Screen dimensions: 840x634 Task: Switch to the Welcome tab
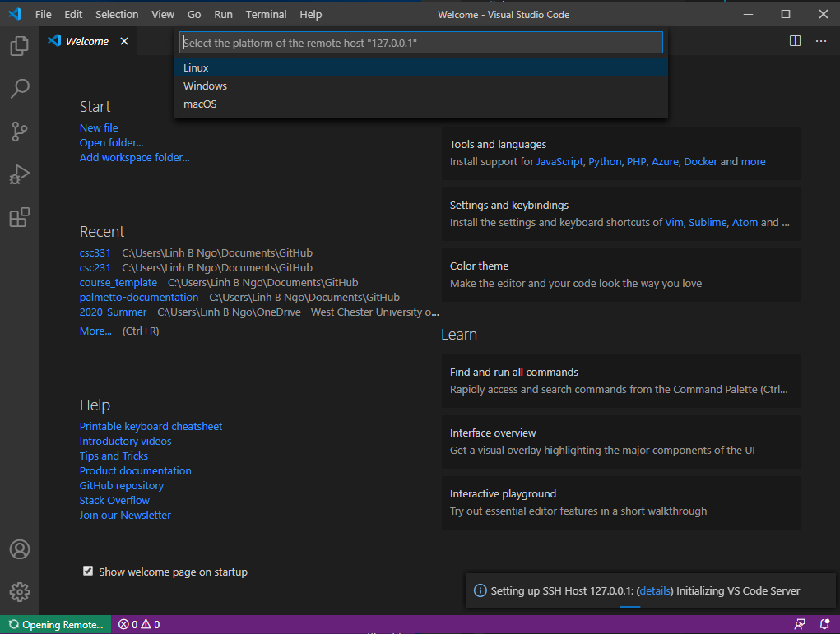tap(86, 41)
